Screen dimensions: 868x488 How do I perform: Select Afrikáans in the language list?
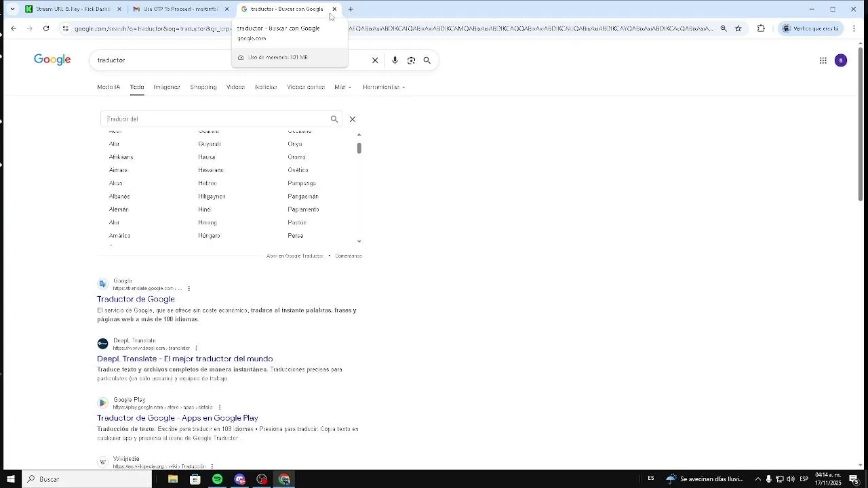click(x=121, y=157)
